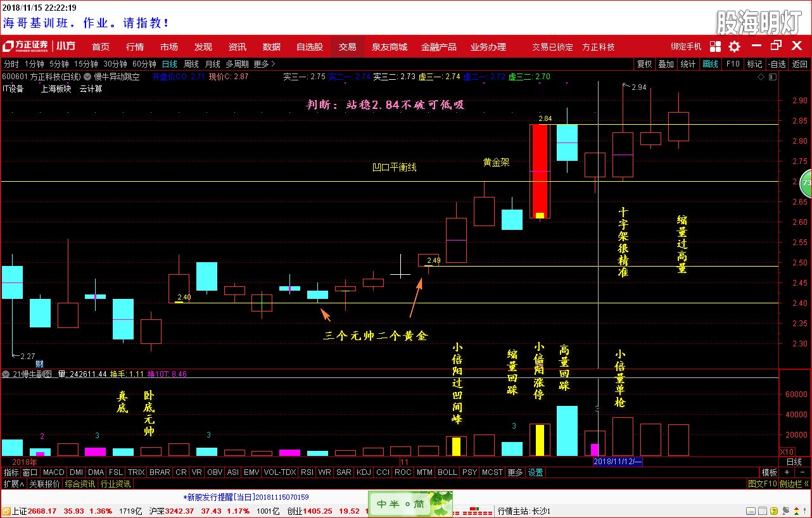Open the 业务办理 menu
Screen dimensions: 812x518
pyautogui.click(x=488, y=47)
